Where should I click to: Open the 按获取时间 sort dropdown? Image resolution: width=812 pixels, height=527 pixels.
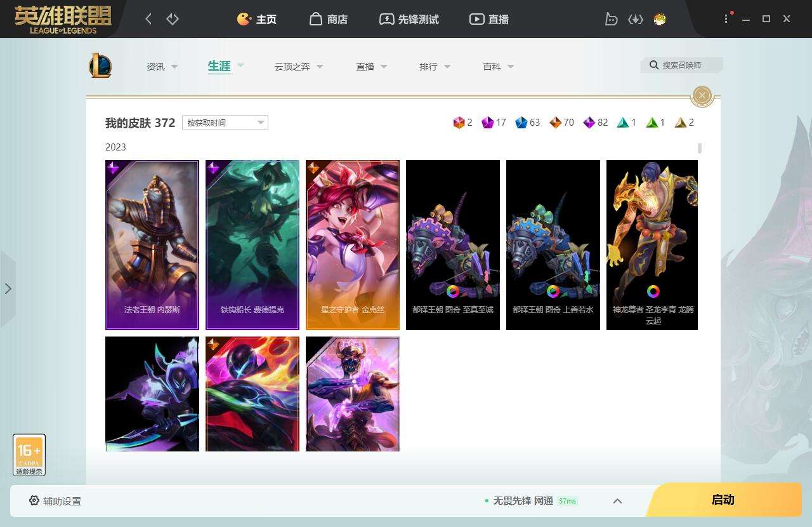coord(225,123)
